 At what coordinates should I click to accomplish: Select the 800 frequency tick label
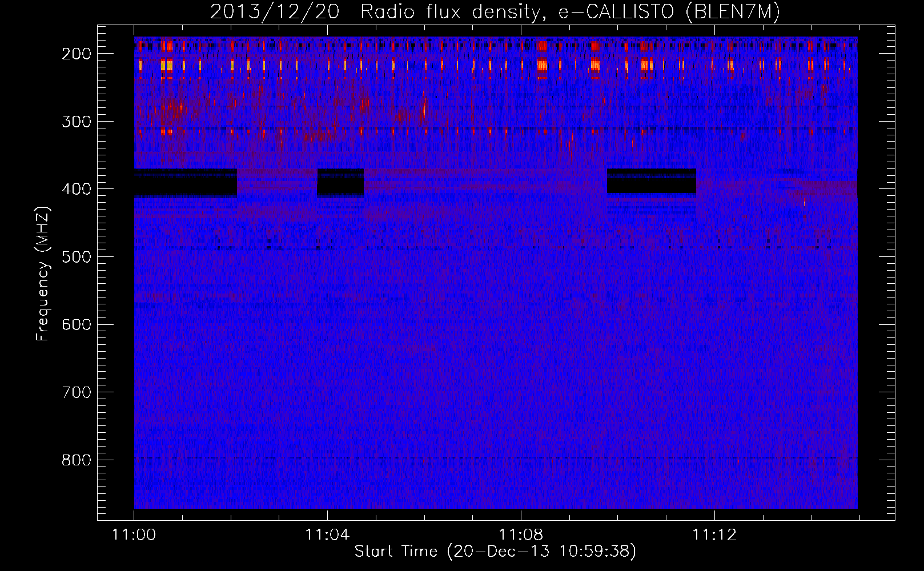[77, 460]
